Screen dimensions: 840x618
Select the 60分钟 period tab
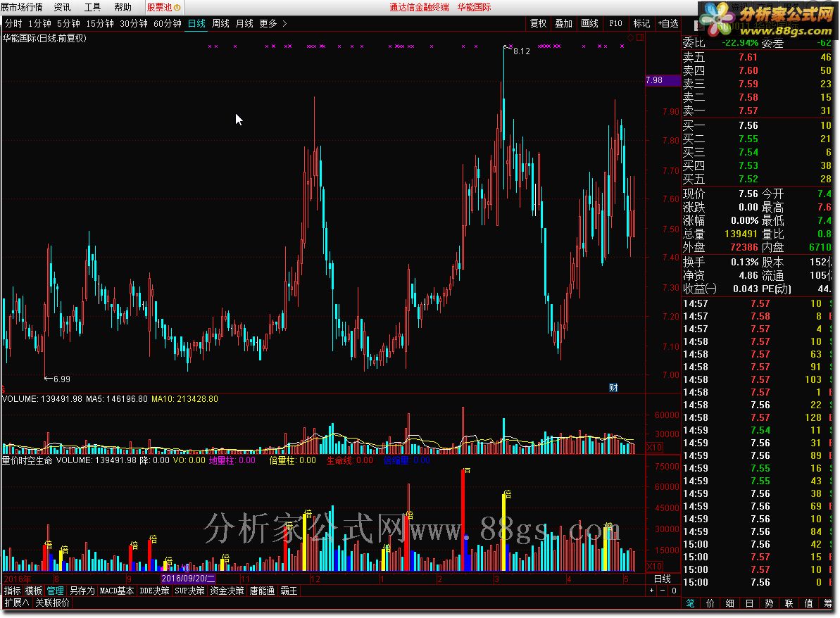[167, 23]
